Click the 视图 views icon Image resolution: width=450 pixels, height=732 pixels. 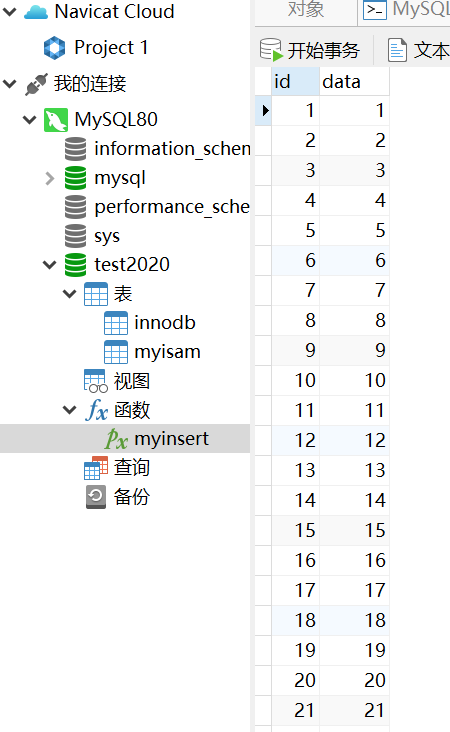click(x=96, y=381)
